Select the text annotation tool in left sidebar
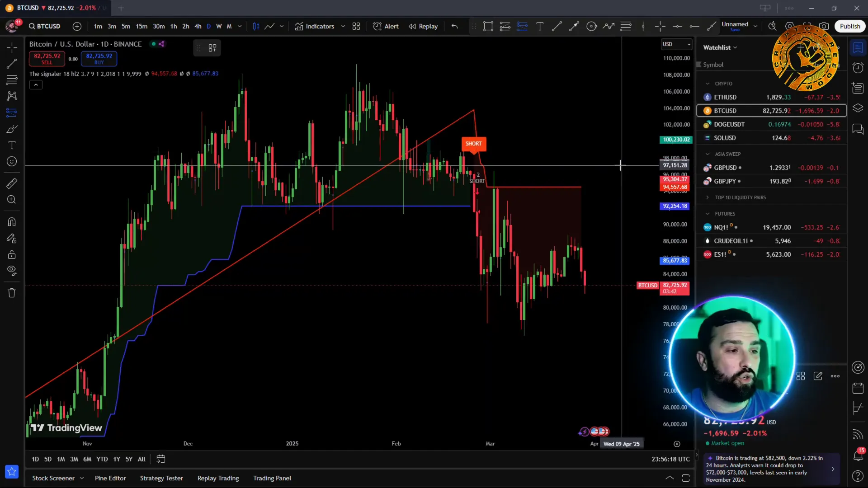The width and height of the screenshot is (868, 488). pyautogui.click(x=12, y=145)
